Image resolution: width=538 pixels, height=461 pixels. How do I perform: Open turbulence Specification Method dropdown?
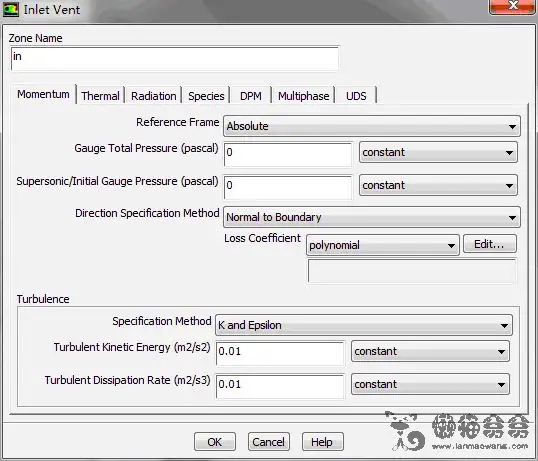(363, 325)
